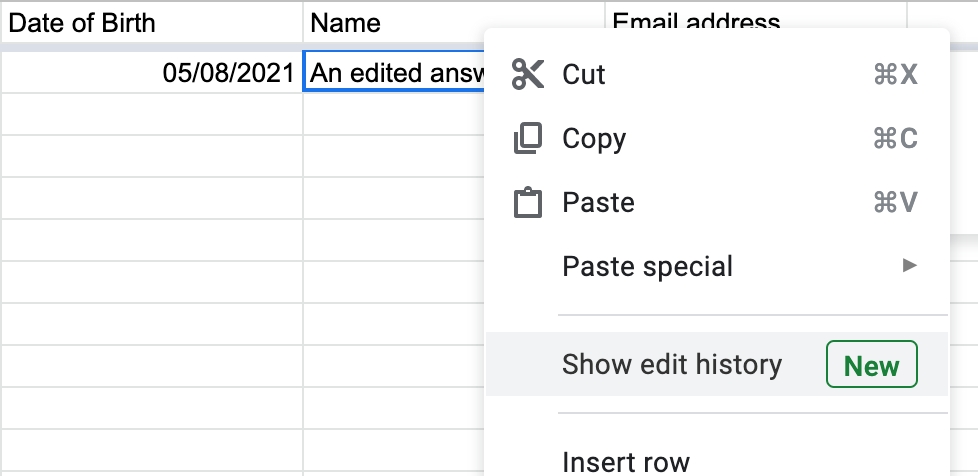Select the Paste text label
The width and height of the screenshot is (978, 476).
(598, 203)
